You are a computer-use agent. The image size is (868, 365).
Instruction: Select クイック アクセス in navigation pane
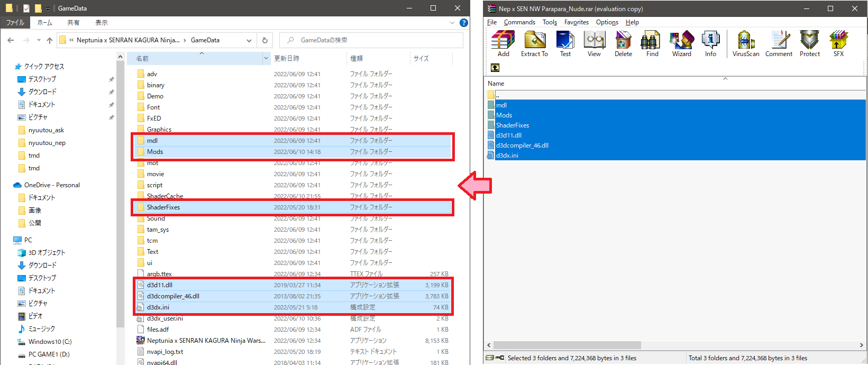click(44, 67)
